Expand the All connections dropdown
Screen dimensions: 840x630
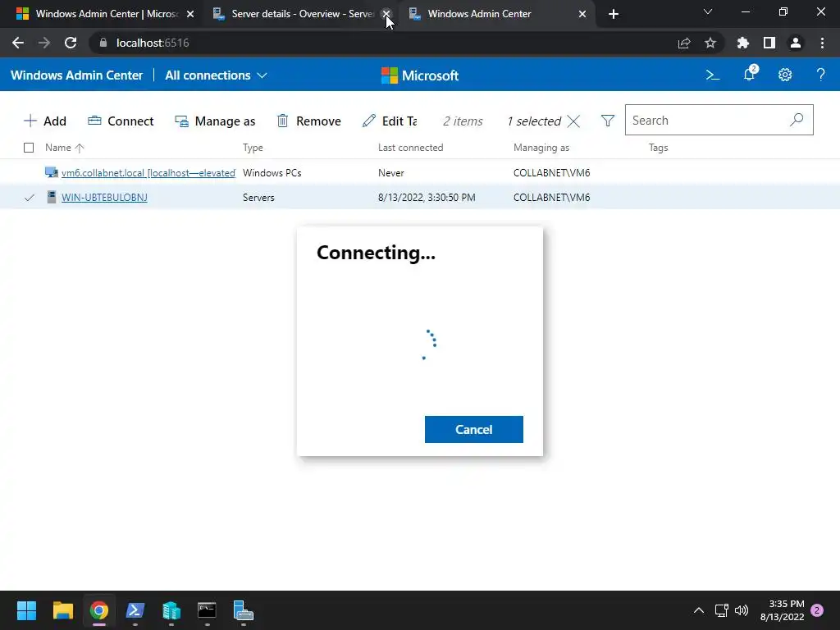click(216, 75)
